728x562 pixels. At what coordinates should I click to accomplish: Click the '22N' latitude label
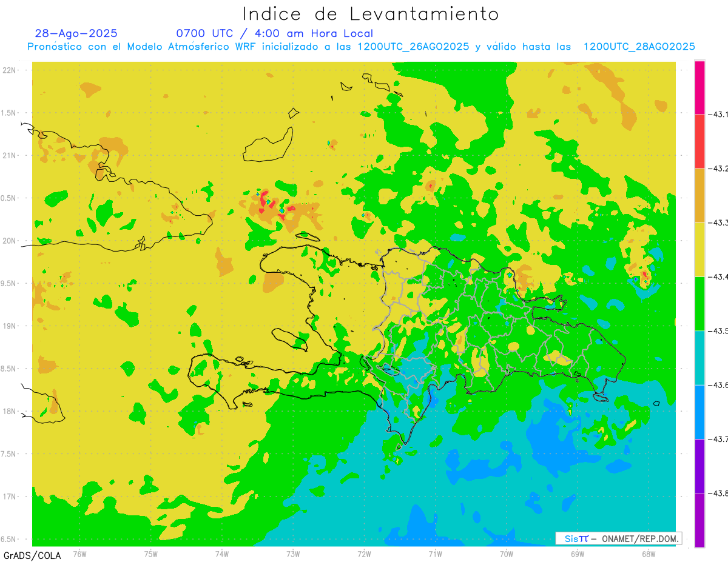coord(9,70)
